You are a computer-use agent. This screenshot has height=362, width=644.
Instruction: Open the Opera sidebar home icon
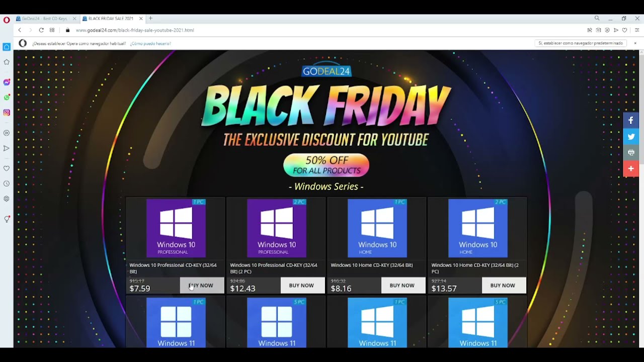7,47
